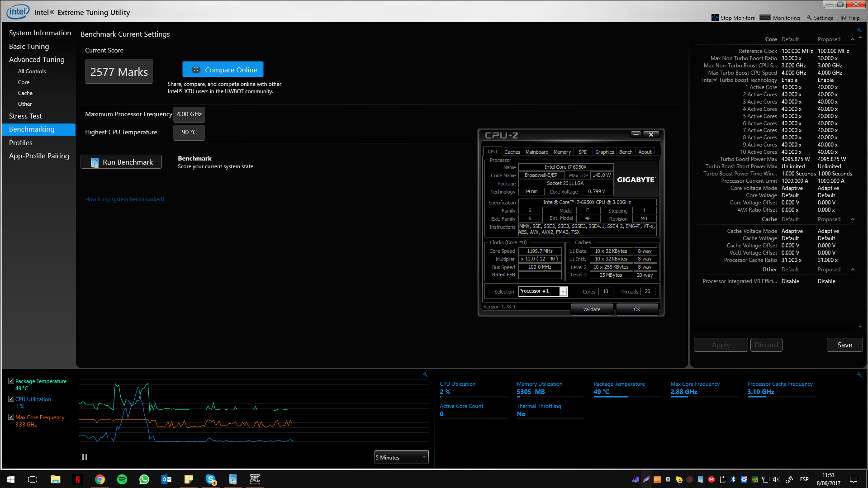Open Intel XTU taskbar icon
The height and width of the screenshot is (488, 868).
click(x=232, y=479)
